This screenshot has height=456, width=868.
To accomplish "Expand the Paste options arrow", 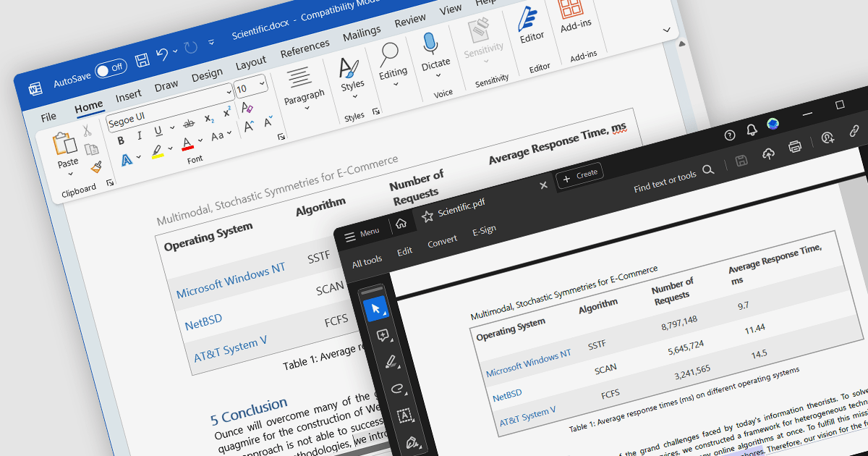I will click(x=70, y=174).
